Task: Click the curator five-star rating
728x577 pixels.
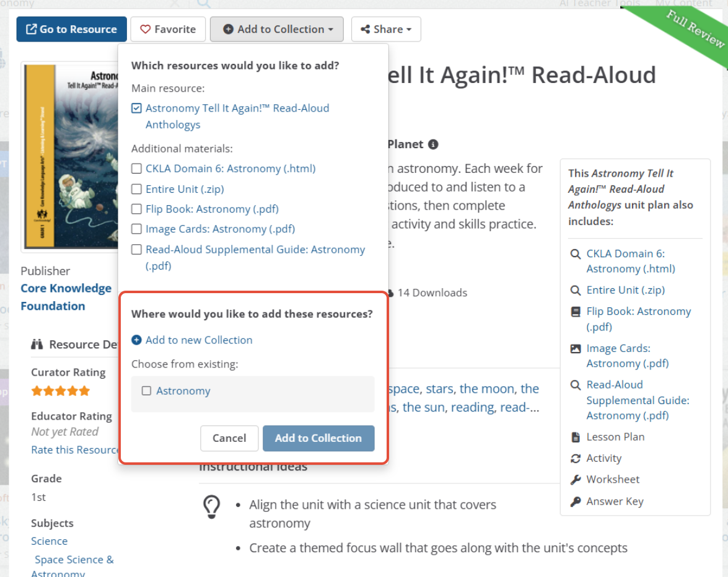Action: coord(60,391)
